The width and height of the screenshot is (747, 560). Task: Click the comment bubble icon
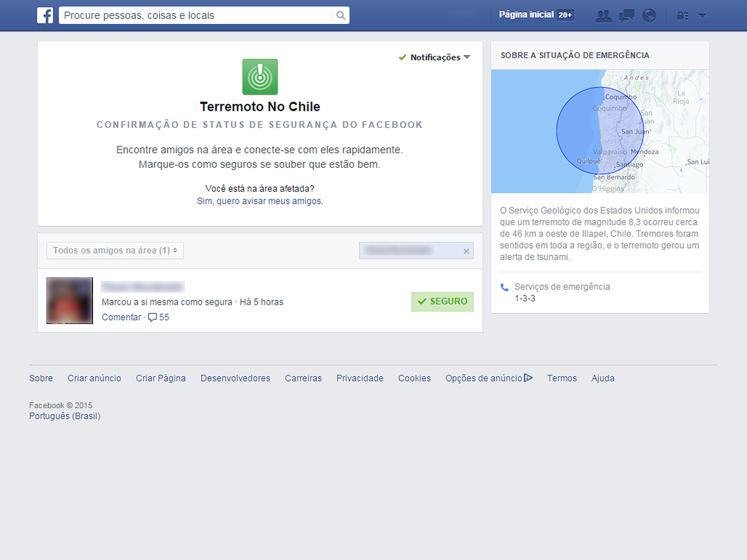[x=152, y=317]
